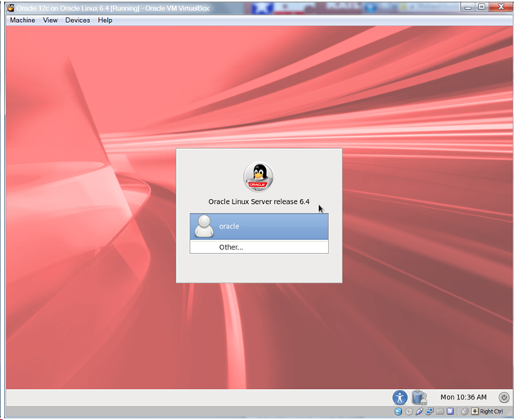Click the clock showing Mon 10:36 AM
The height and width of the screenshot is (420, 514).
coord(463,397)
